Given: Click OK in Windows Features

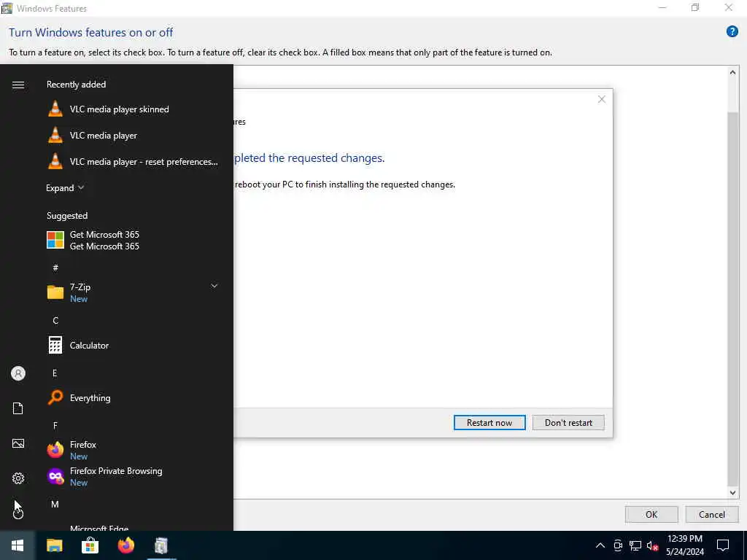Looking at the screenshot, I should pyautogui.click(x=651, y=514).
